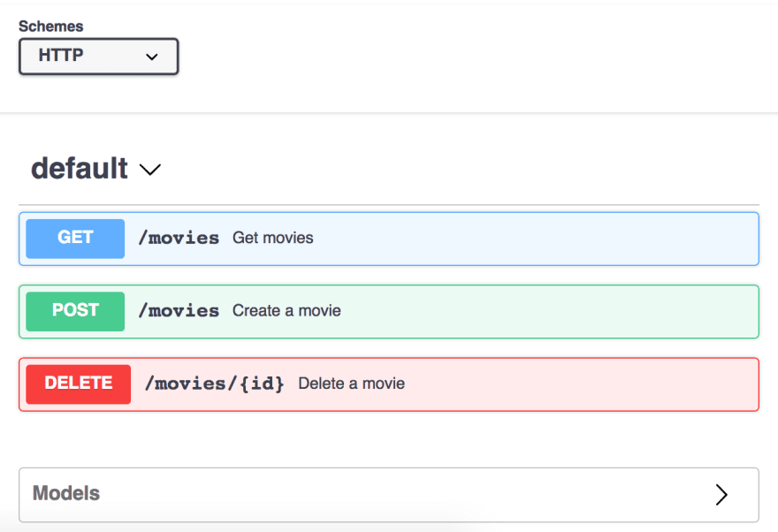Click the default section heading
This screenshot has width=778, height=532.
click(80, 169)
